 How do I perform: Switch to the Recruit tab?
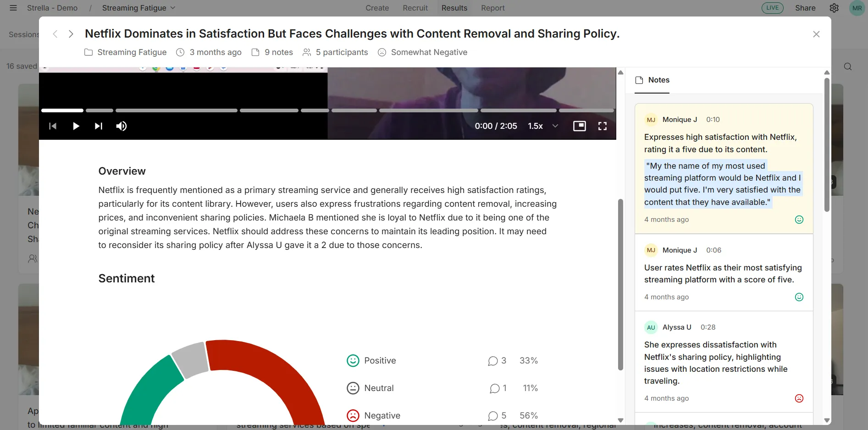coord(415,8)
